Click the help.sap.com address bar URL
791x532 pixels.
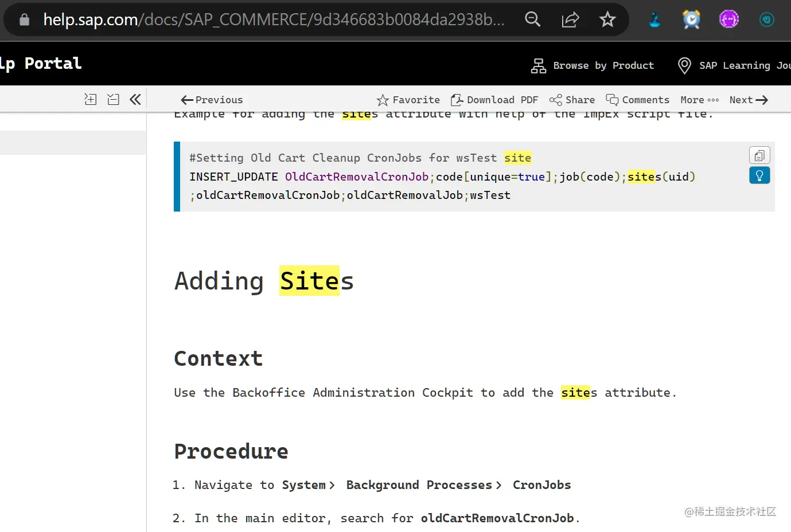coord(274,19)
